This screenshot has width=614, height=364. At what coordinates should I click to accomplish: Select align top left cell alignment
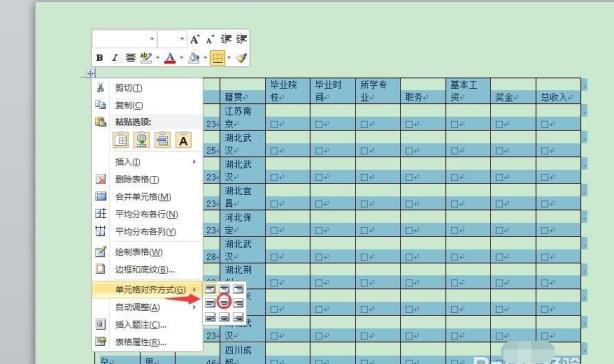(x=210, y=289)
